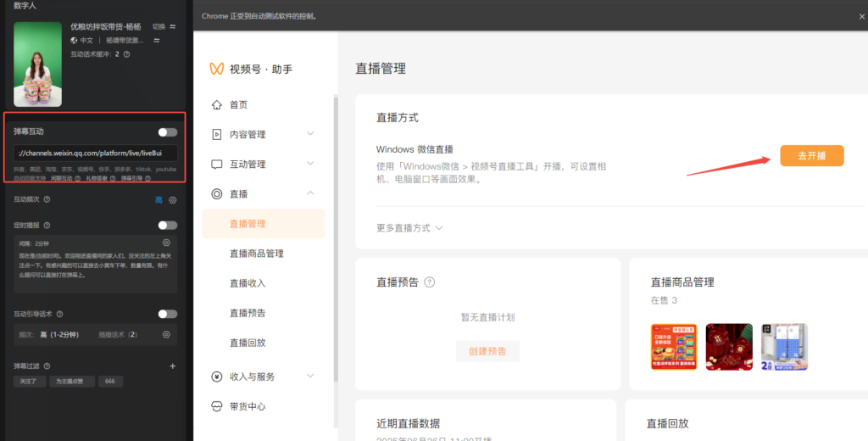
Task: Click gear icon in 定时播报 text box
Action: [x=166, y=243]
